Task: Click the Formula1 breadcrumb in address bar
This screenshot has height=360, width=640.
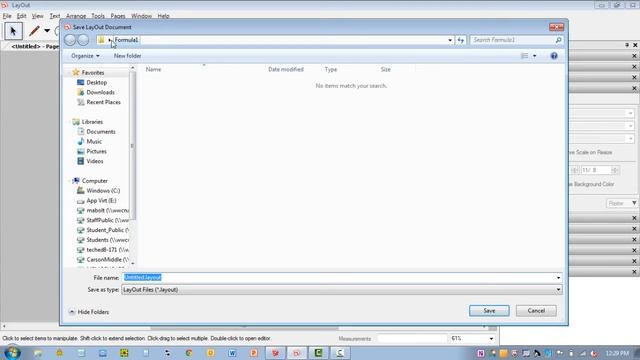Action: point(126,40)
